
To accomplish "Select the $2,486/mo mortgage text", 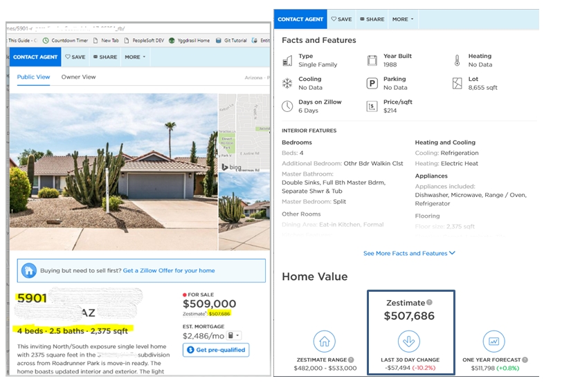I will [203, 336].
